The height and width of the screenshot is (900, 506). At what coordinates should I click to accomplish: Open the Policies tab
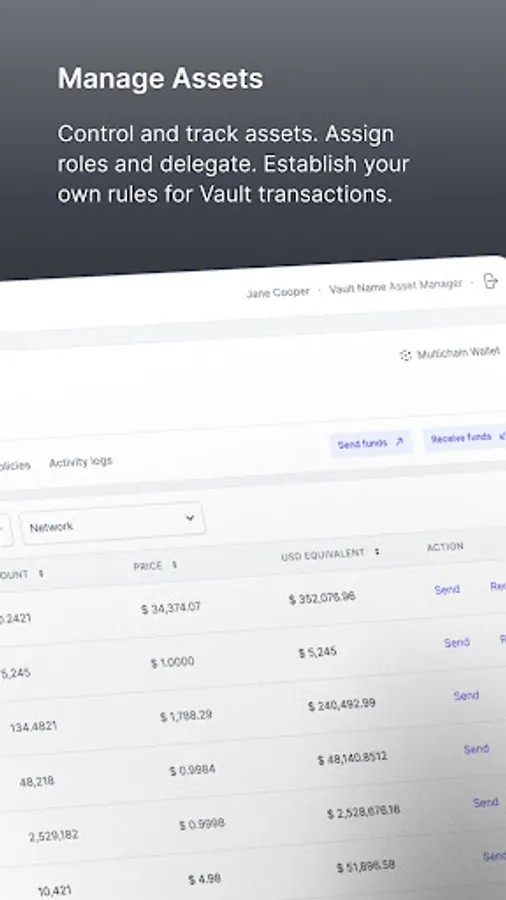pos(15,465)
